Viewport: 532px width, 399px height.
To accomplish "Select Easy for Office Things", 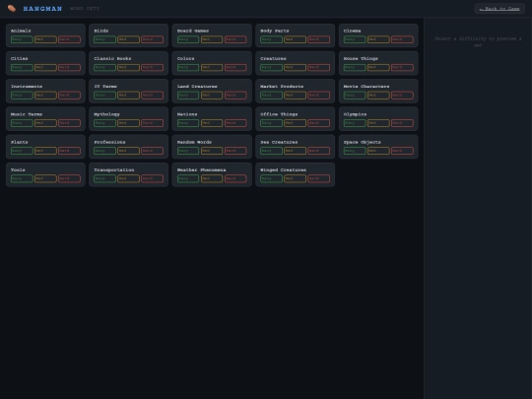I will point(272,123).
